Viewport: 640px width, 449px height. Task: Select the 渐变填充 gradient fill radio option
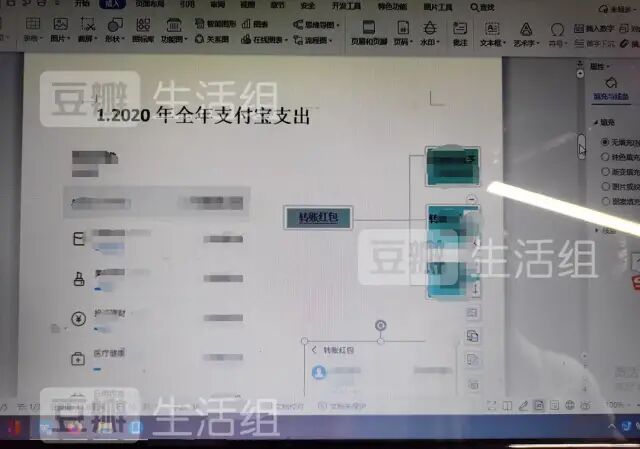pos(605,171)
